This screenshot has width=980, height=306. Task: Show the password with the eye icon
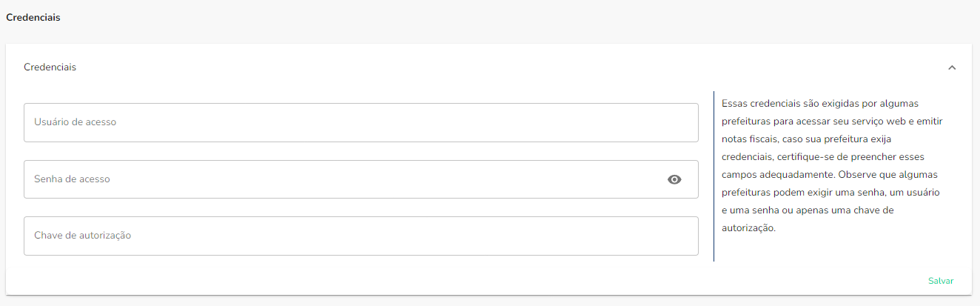pyautogui.click(x=674, y=179)
